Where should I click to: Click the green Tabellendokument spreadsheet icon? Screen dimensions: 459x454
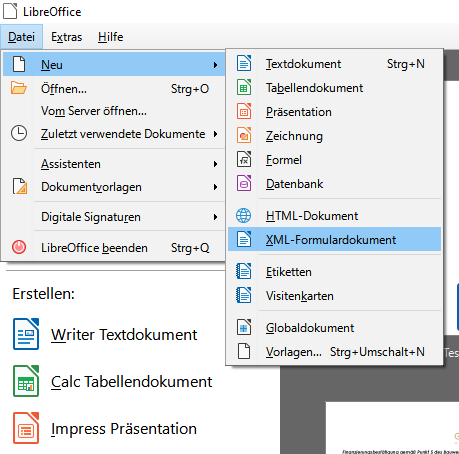tap(244, 87)
